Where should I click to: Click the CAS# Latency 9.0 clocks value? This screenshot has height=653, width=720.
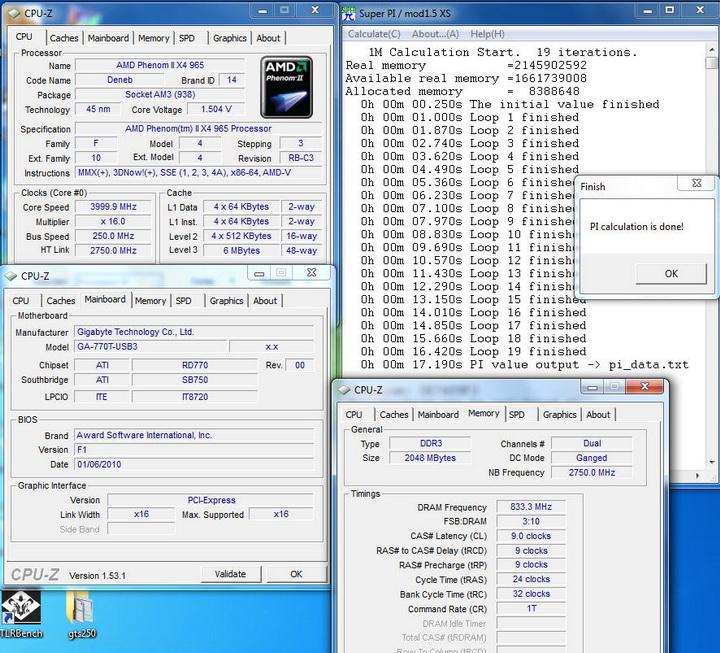coord(531,536)
